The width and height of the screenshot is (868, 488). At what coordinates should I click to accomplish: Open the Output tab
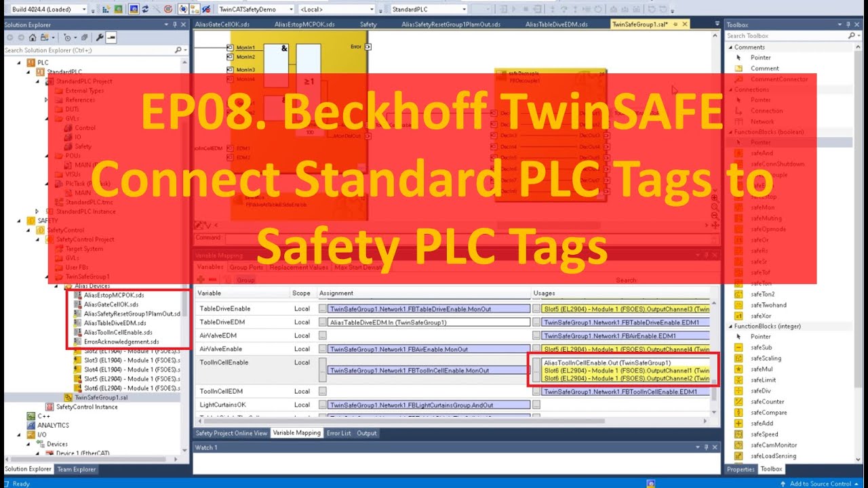coord(367,433)
